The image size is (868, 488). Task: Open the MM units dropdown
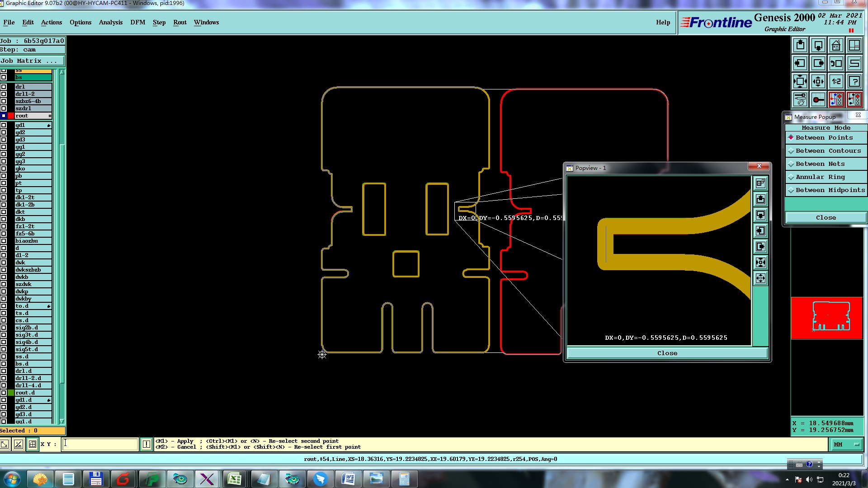[x=846, y=445]
